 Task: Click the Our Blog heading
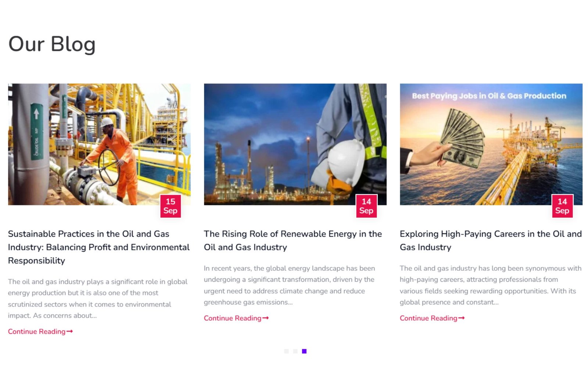tap(52, 44)
